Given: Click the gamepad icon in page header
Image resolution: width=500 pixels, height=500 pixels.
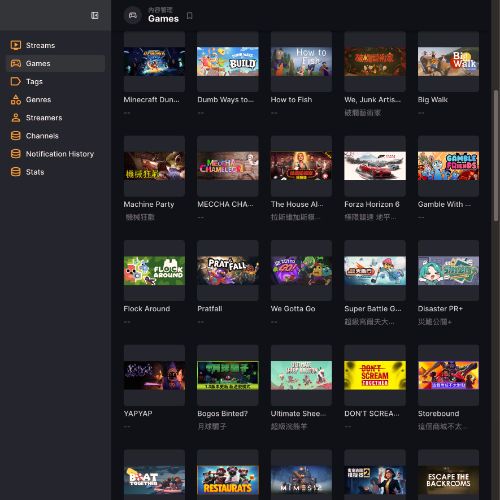Looking at the screenshot, I should point(133,15).
